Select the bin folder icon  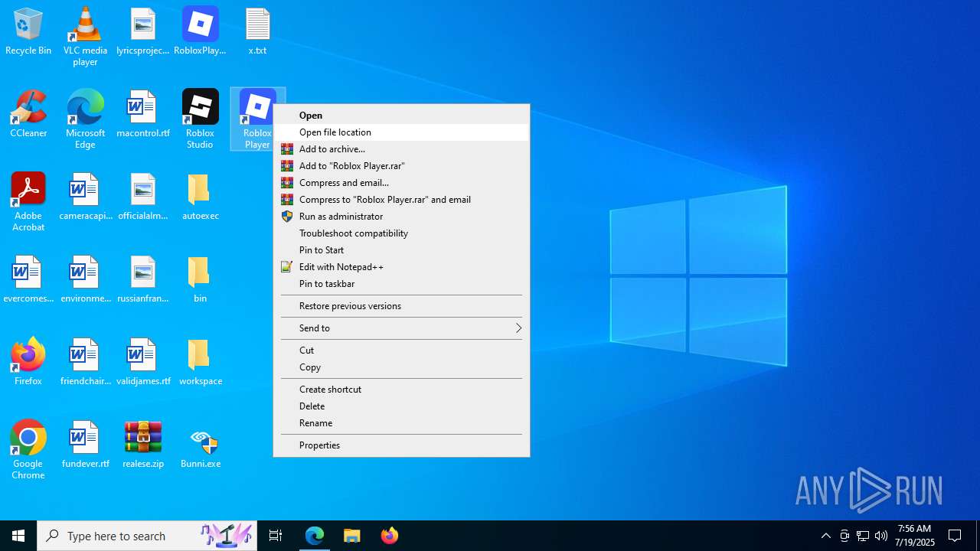click(200, 279)
